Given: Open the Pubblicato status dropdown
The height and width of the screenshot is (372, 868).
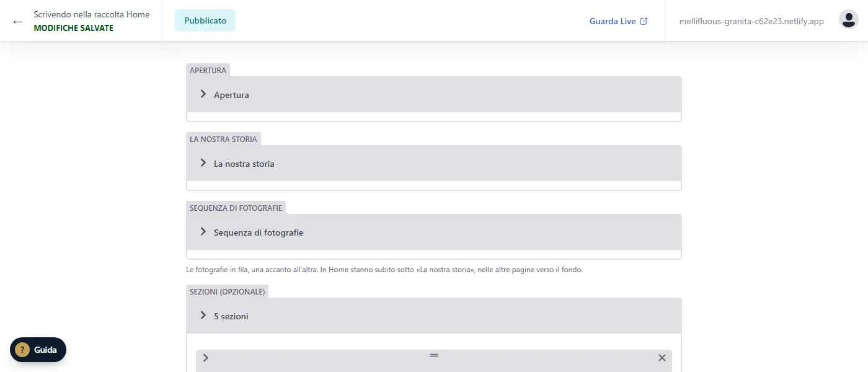Looking at the screenshot, I should [x=205, y=20].
